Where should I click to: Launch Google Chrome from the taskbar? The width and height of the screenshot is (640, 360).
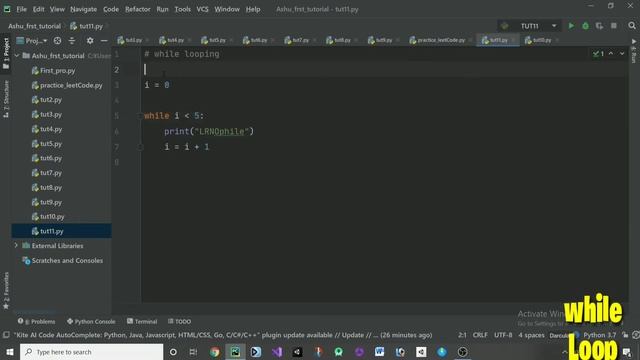(x=214, y=352)
